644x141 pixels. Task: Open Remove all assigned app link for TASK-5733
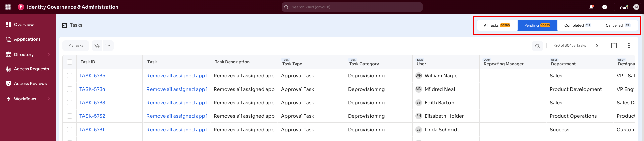click(x=177, y=103)
